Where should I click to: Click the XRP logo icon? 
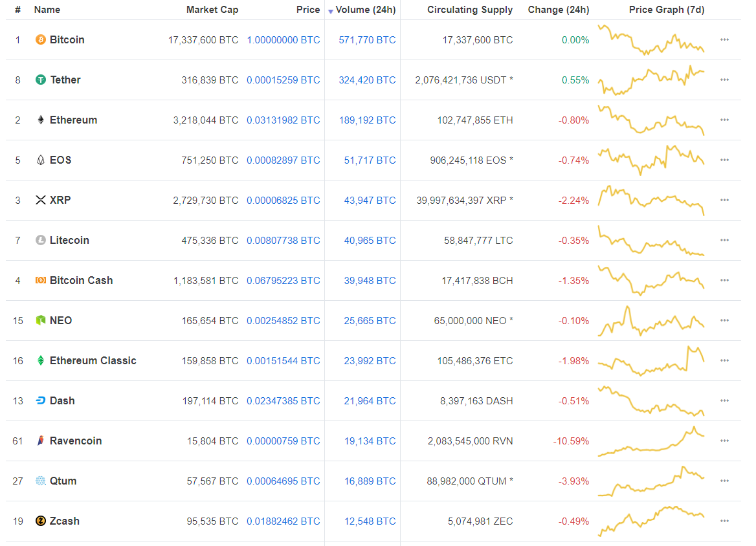coord(41,200)
